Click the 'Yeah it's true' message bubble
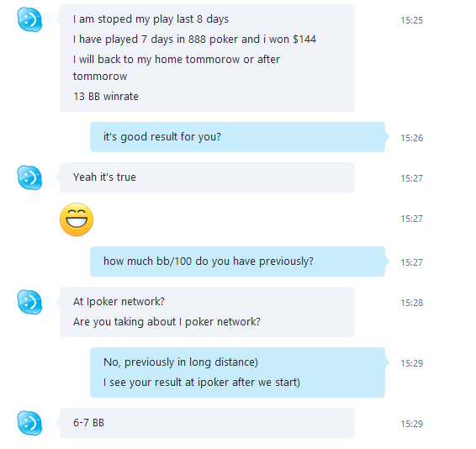The height and width of the screenshot is (449, 476). point(207,177)
